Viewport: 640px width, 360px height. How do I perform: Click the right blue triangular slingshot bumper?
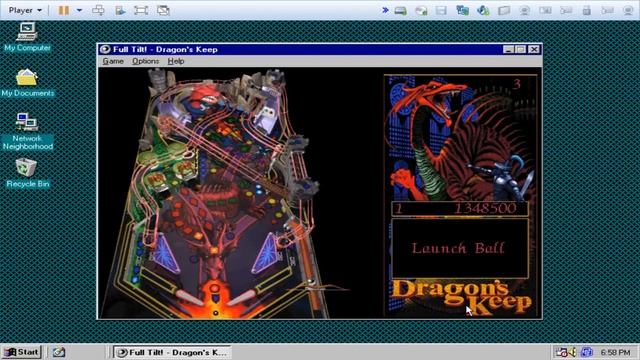tap(265, 253)
